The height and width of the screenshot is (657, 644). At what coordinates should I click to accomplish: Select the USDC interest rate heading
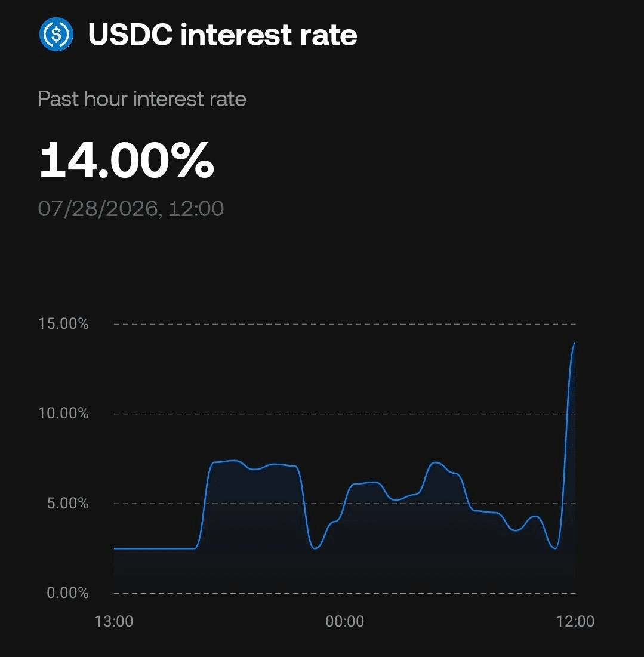[223, 35]
